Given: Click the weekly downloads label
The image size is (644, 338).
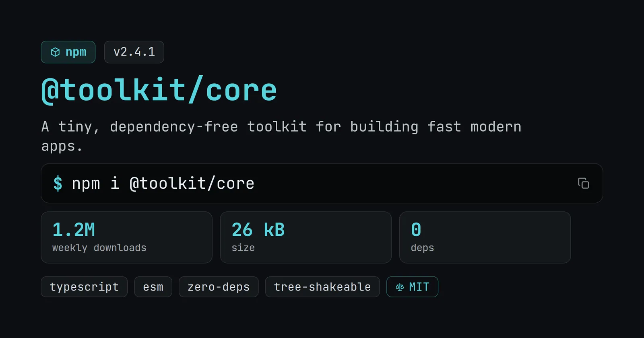Looking at the screenshot, I should coord(99,248).
